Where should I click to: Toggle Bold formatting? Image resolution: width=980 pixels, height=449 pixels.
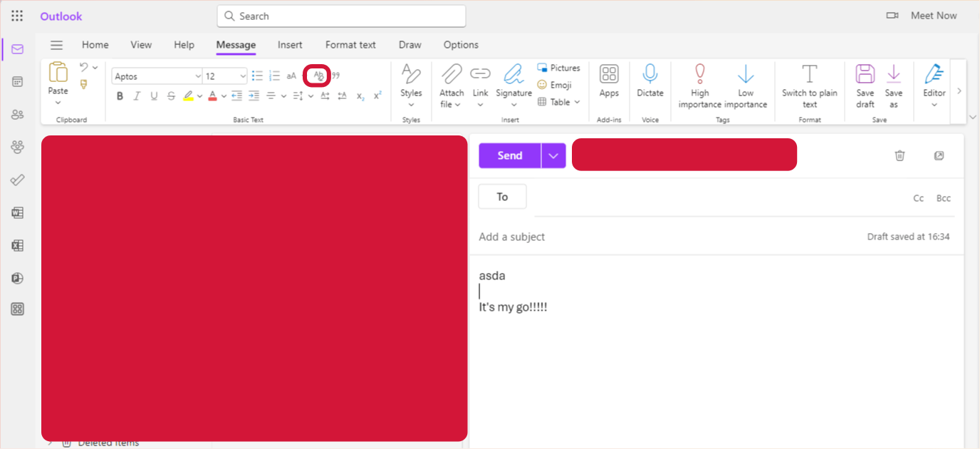click(x=120, y=96)
